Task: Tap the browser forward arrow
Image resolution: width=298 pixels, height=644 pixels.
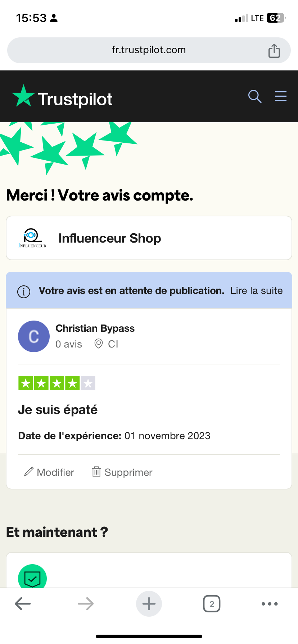Action: click(x=86, y=604)
